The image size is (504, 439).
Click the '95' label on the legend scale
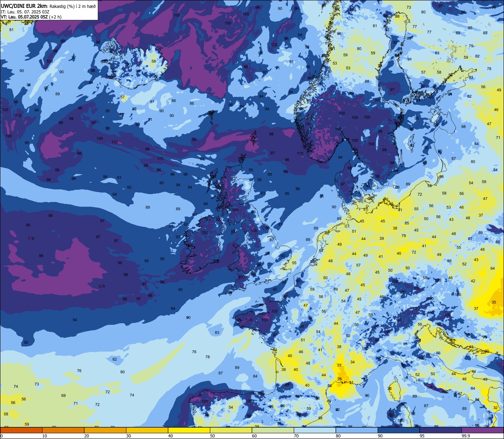tap(422, 436)
